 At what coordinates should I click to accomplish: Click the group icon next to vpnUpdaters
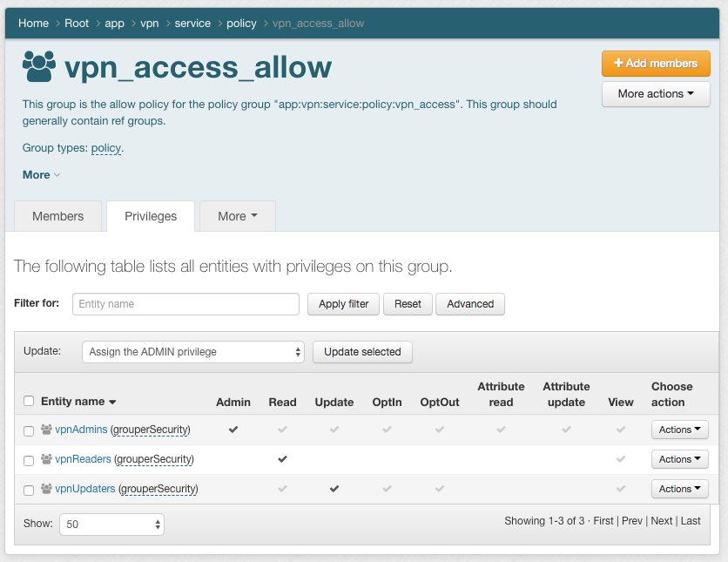[x=47, y=489]
